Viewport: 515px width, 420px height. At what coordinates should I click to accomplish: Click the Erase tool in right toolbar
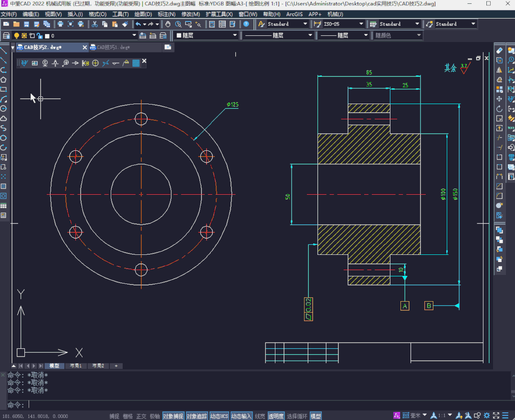pyautogui.click(x=500, y=50)
